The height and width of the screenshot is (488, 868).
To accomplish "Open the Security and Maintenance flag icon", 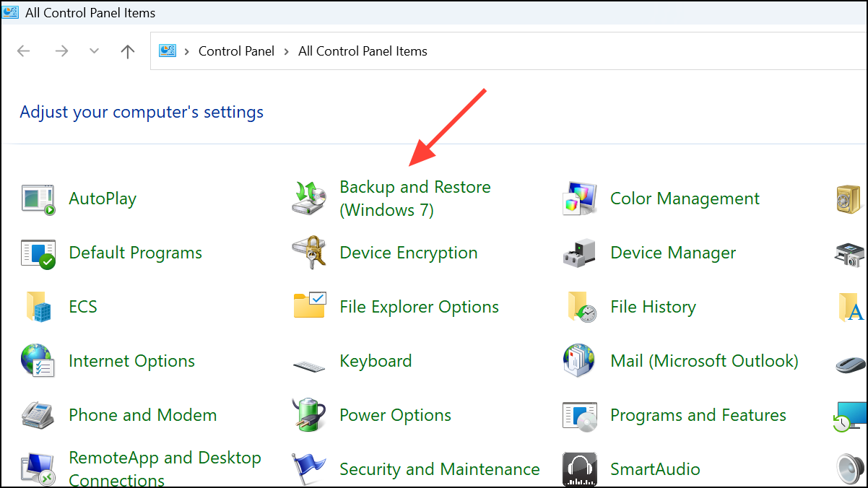I will click(x=309, y=469).
